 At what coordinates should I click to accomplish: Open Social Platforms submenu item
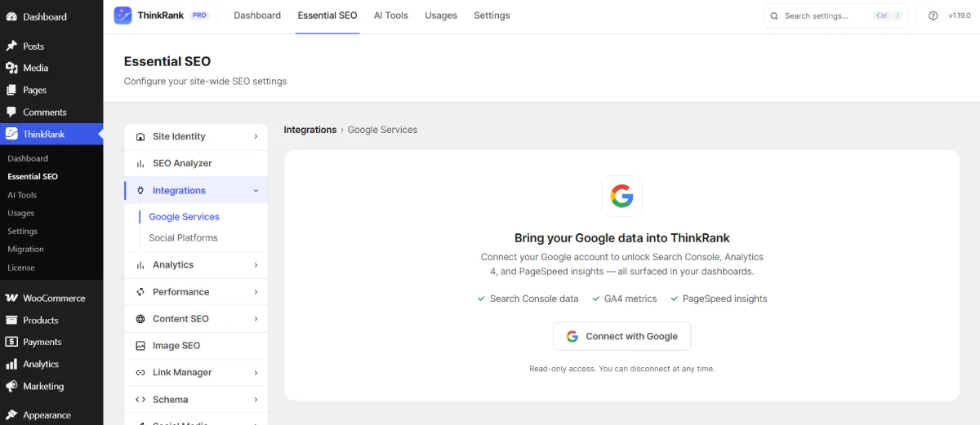[x=183, y=238]
